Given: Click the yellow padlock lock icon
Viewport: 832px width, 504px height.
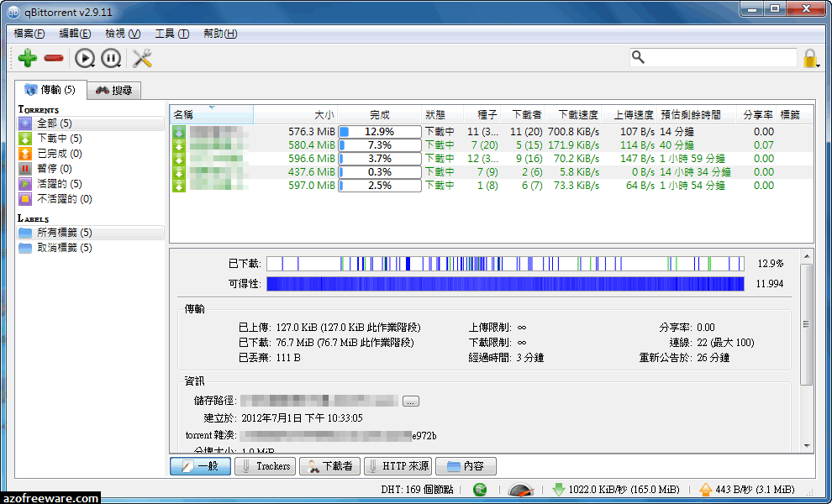Looking at the screenshot, I should 809,58.
